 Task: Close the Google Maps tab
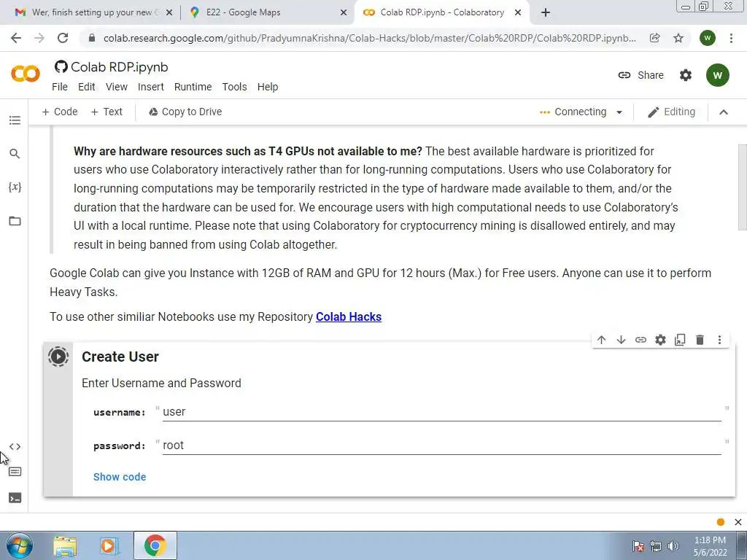(344, 12)
